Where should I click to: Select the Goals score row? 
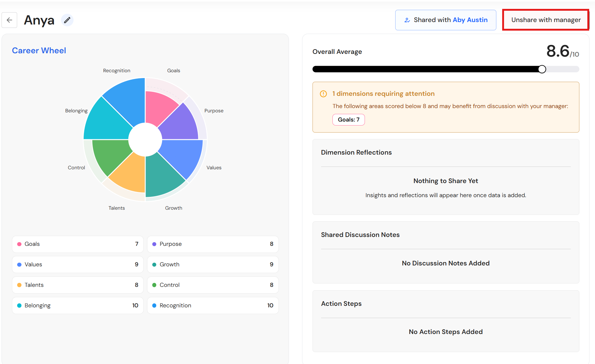click(78, 244)
